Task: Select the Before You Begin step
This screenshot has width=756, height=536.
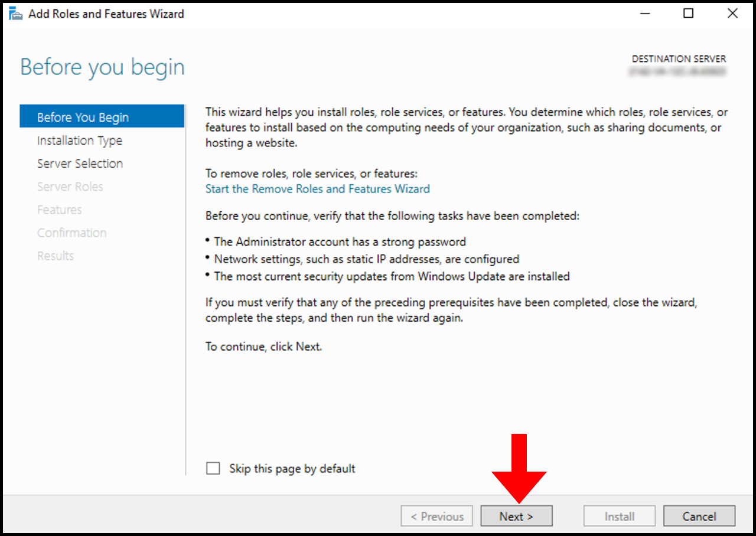Action: click(83, 116)
